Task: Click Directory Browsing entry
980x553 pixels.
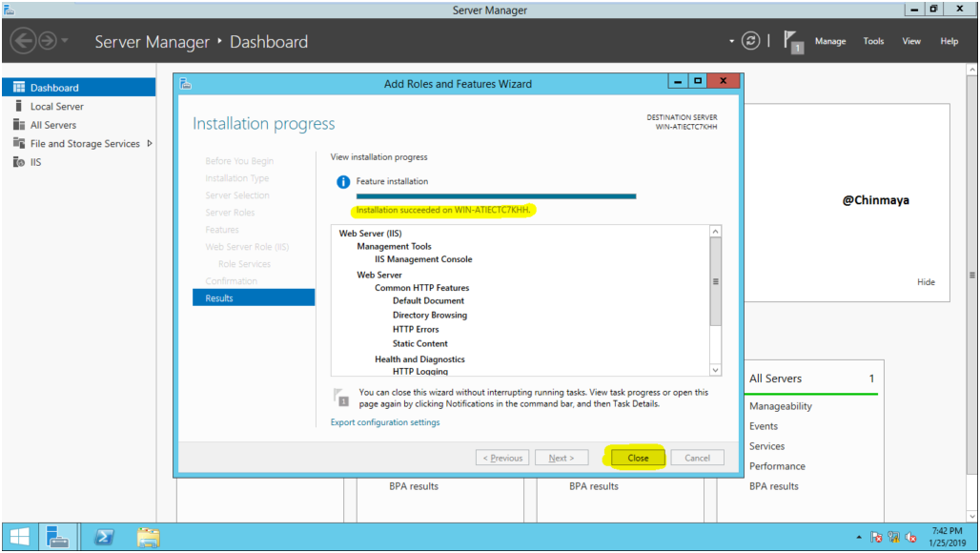Action: 429,315
